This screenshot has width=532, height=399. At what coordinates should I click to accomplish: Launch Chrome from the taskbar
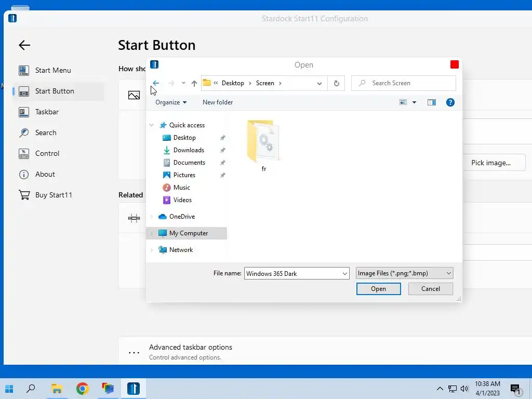pyautogui.click(x=82, y=389)
